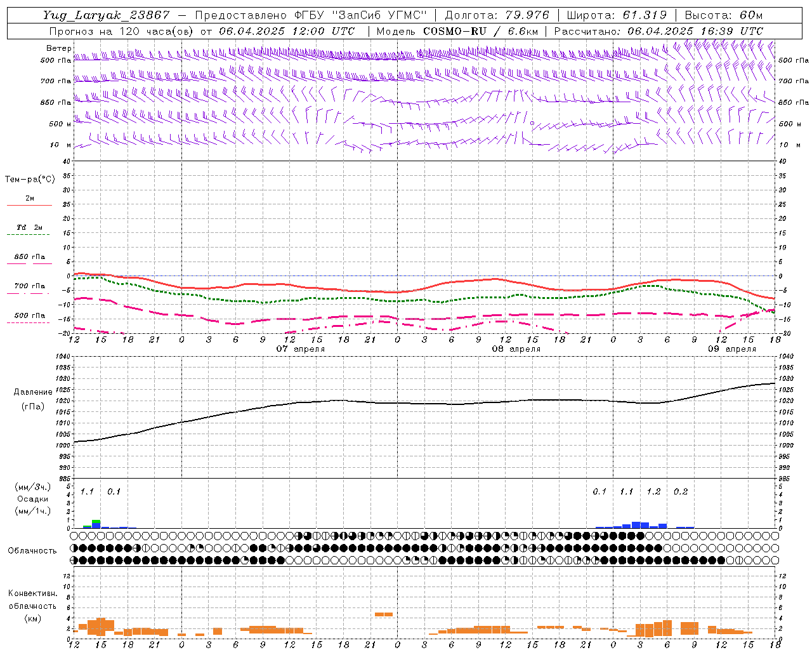The height and width of the screenshot is (650, 812).
Task: Click the green dashed sample under "Td 2м"
Action: click(x=29, y=235)
